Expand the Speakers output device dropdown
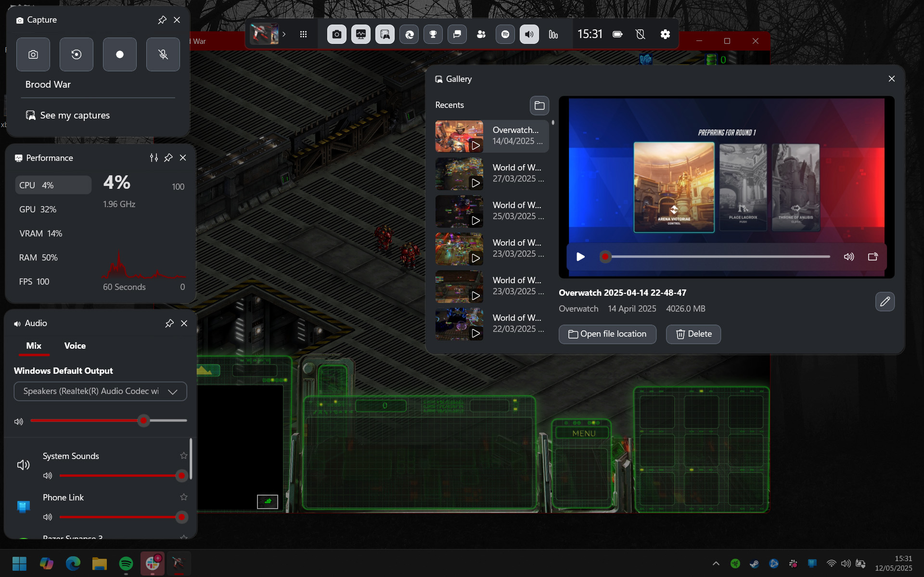This screenshot has width=924, height=577. [x=100, y=391]
